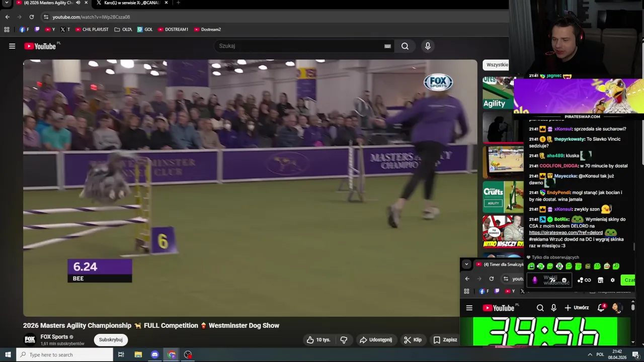Open the YouTube hamburger guide menu
644x362 pixels.
click(12, 46)
